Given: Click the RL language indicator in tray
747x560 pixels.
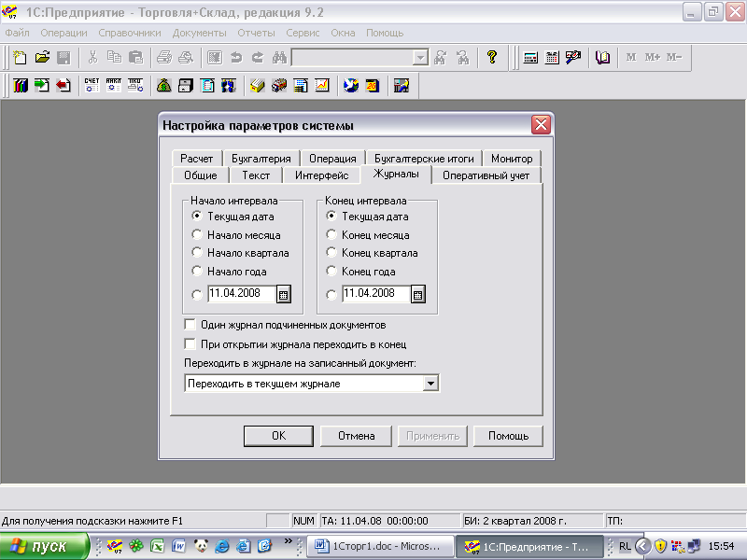Looking at the screenshot, I should pos(625,546).
